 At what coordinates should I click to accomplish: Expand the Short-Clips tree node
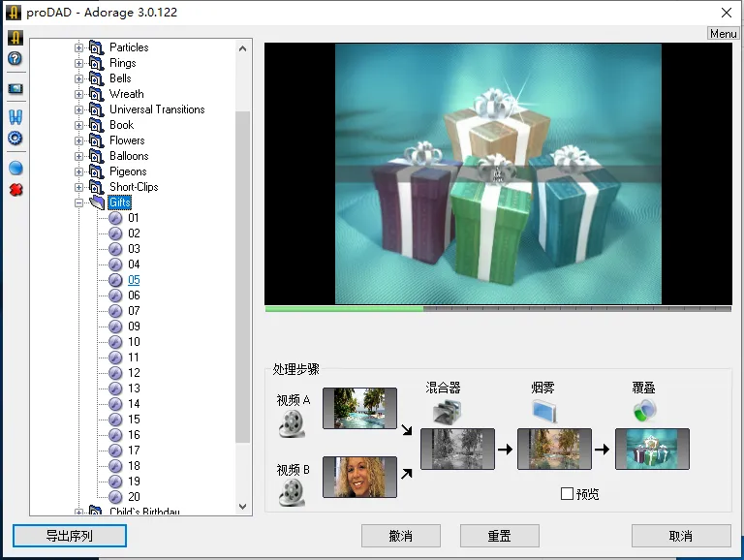pos(78,187)
